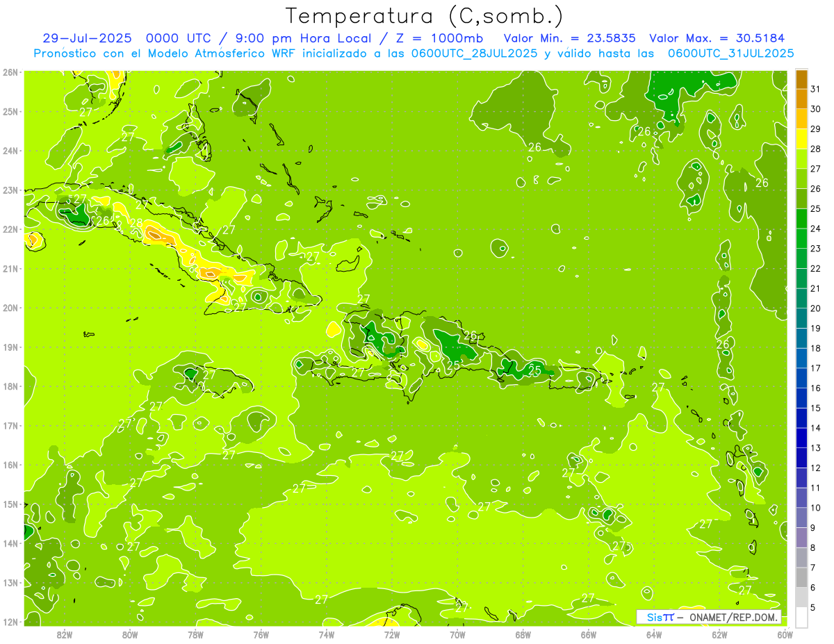
Task: Click the colorbar label '30'
Action: 815,109
